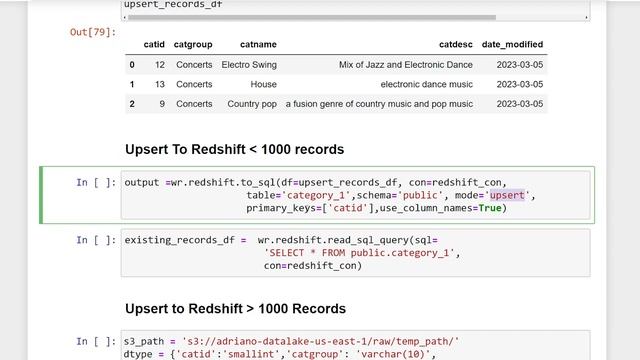Click the date_modified column header
Screen dimensions: 640x360
(x=512, y=44)
